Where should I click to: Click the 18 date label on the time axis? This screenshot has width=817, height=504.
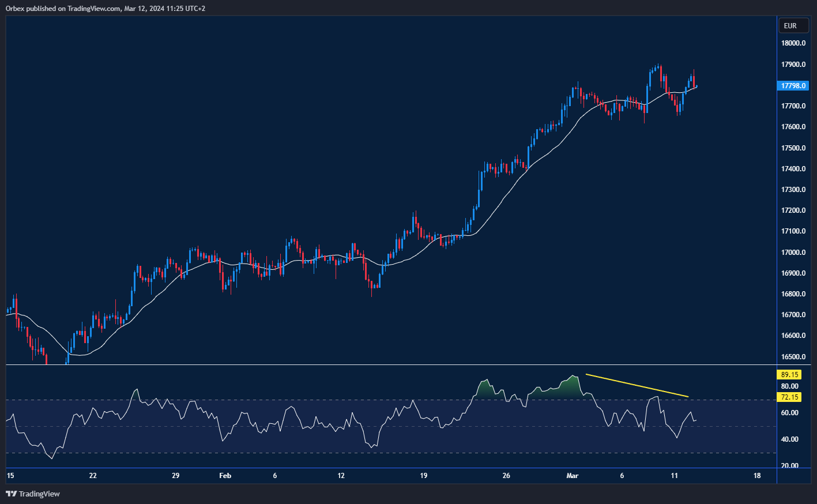(x=756, y=476)
